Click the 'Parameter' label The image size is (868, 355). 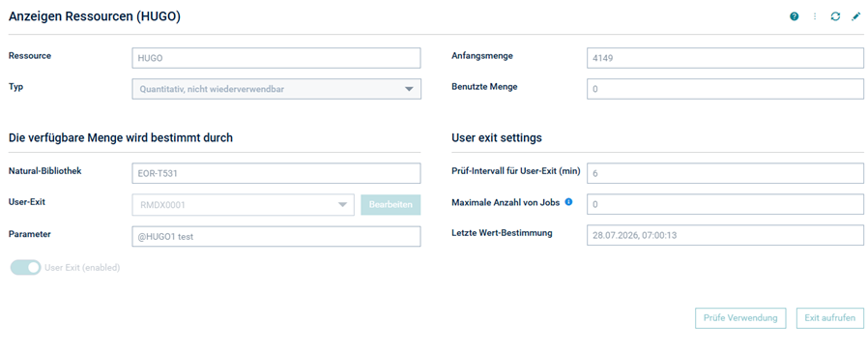click(30, 234)
